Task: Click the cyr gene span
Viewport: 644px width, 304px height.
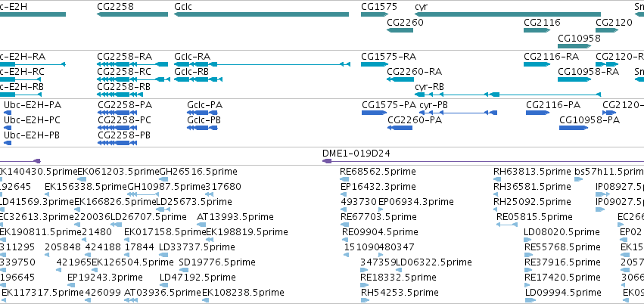Action: point(508,14)
